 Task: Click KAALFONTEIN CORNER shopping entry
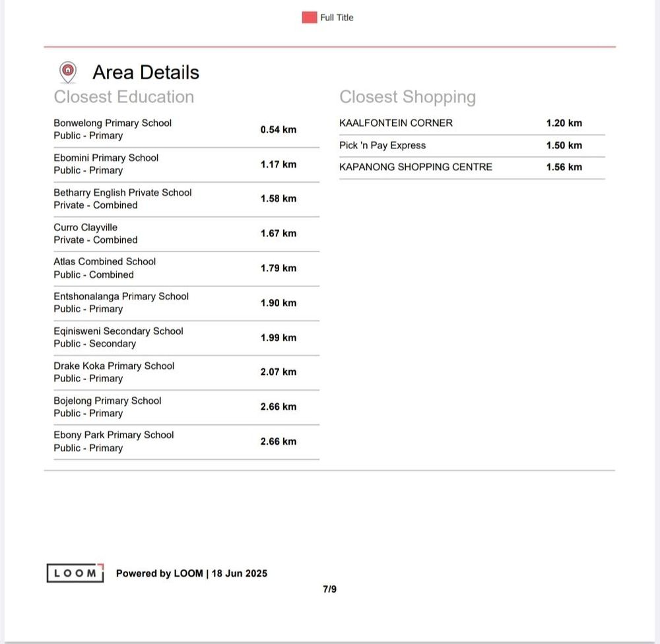[395, 123]
